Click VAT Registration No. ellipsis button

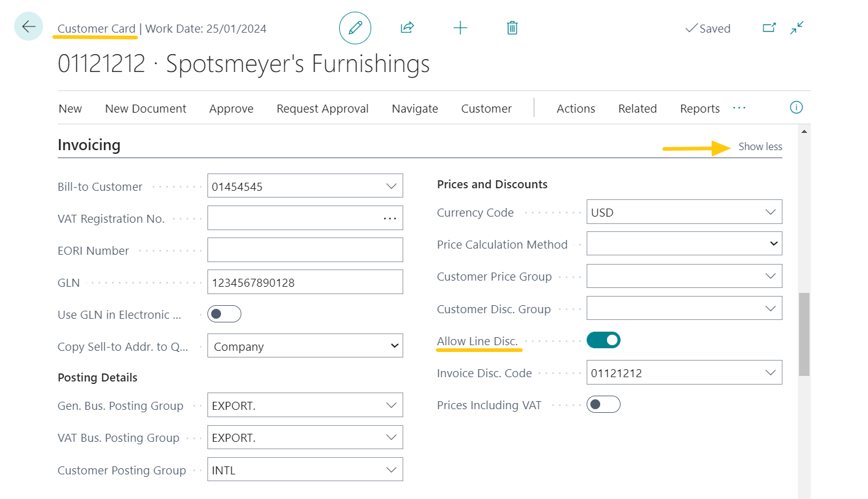pyautogui.click(x=390, y=218)
